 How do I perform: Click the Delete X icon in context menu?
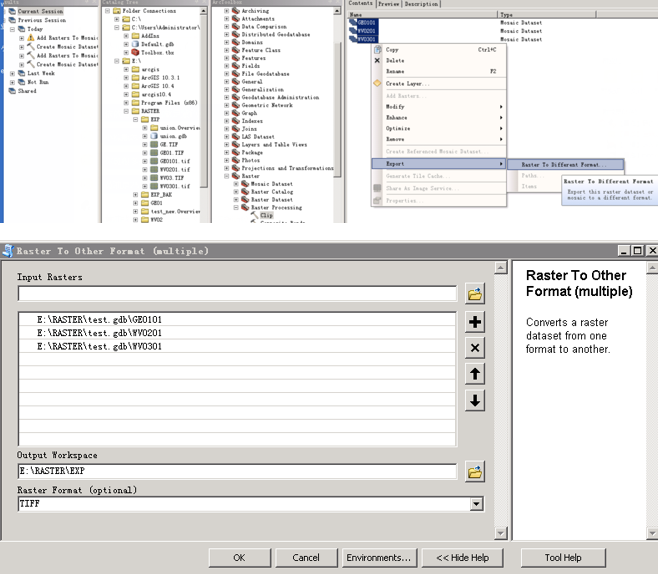pos(377,60)
